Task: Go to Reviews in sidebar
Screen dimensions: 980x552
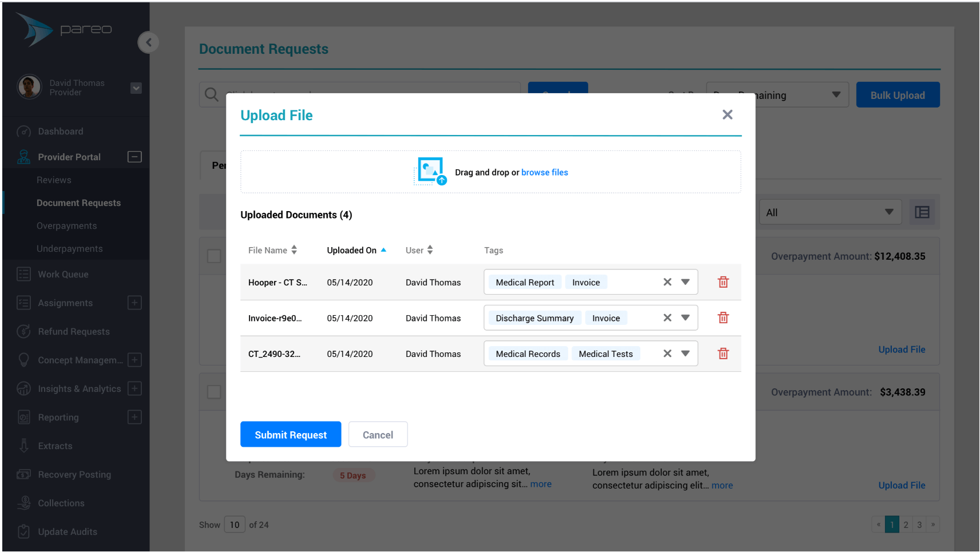Action: [54, 180]
